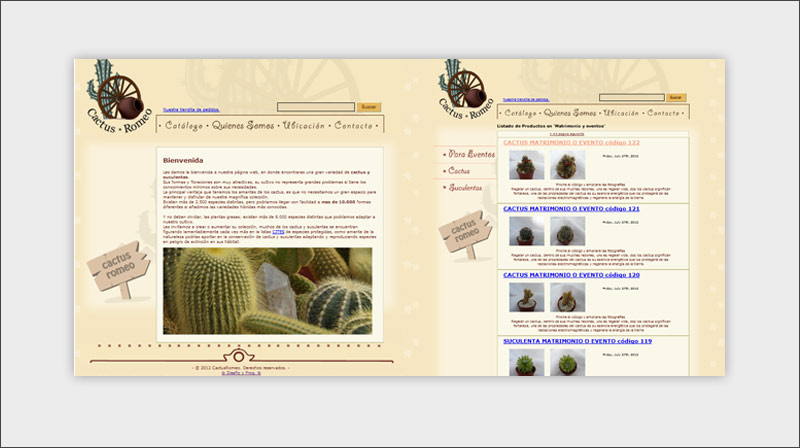Open 'Nuestra tarjeta de pedidos' link on left page
This screenshot has height=448, width=800.
pyautogui.click(x=191, y=110)
